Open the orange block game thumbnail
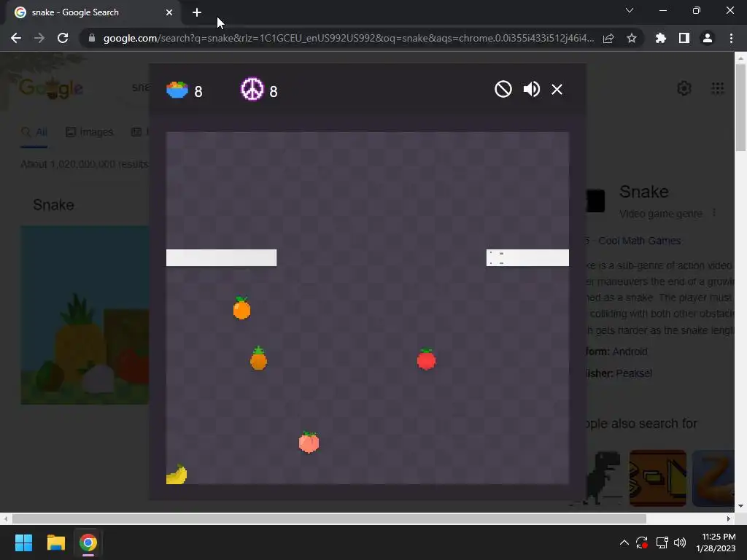This screenshot has height=560, width=747. (x=658, y=478)
